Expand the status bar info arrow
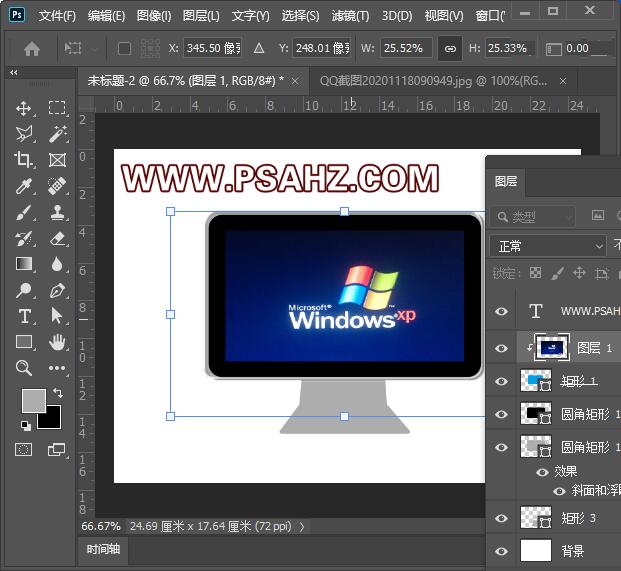 (x=302, y=527)
